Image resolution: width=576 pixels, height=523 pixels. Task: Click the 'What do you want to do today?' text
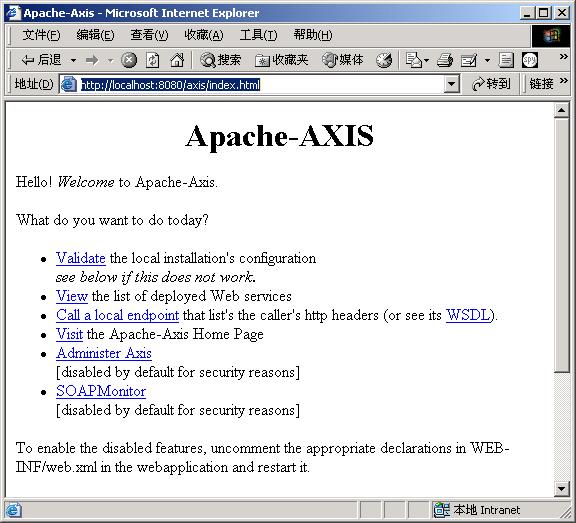(112, 220)
